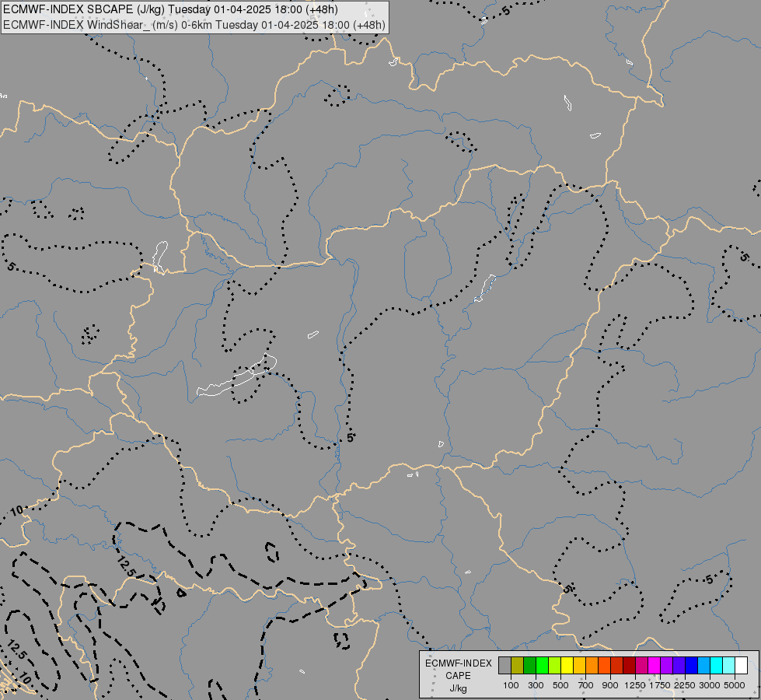The width and height of the screenshot is (761, 700).
Task: Click the legend value 1250
Action: click(x=635, y=685)
